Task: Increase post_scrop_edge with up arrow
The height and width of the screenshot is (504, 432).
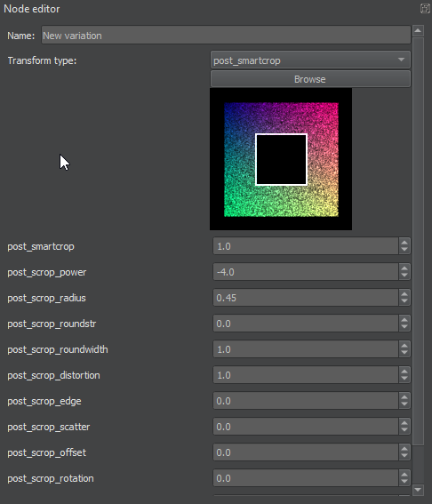Action: tap(404, 397)
